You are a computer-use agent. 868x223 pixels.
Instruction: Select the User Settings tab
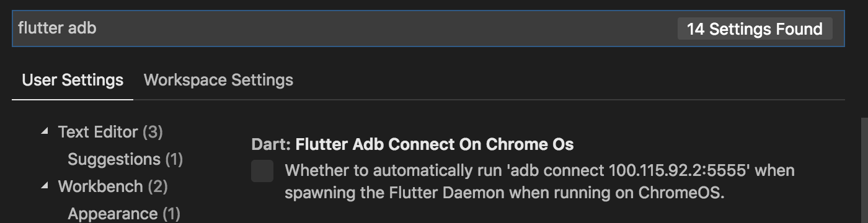pos(73,80)
